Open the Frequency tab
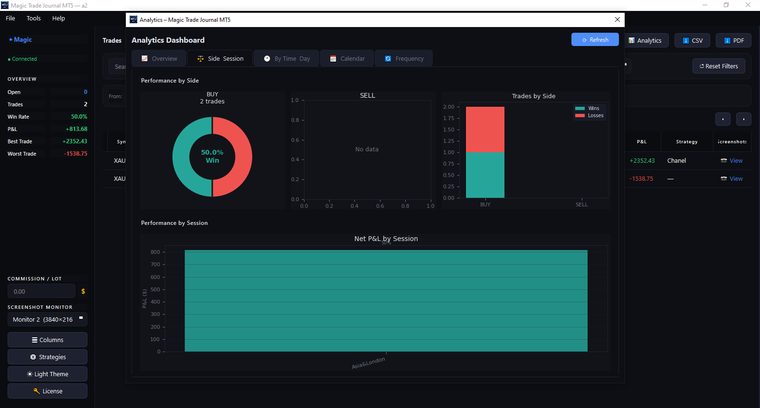 coord(404,59)
